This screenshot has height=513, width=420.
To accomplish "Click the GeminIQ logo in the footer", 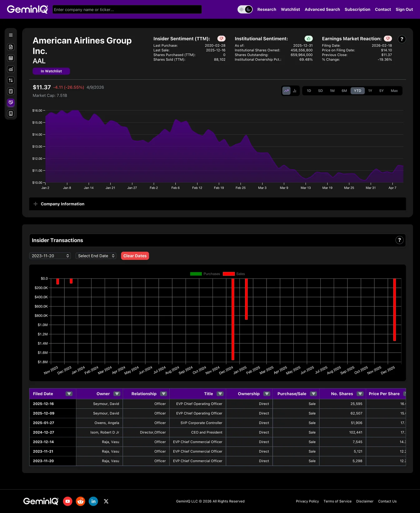I will point(41,501).
